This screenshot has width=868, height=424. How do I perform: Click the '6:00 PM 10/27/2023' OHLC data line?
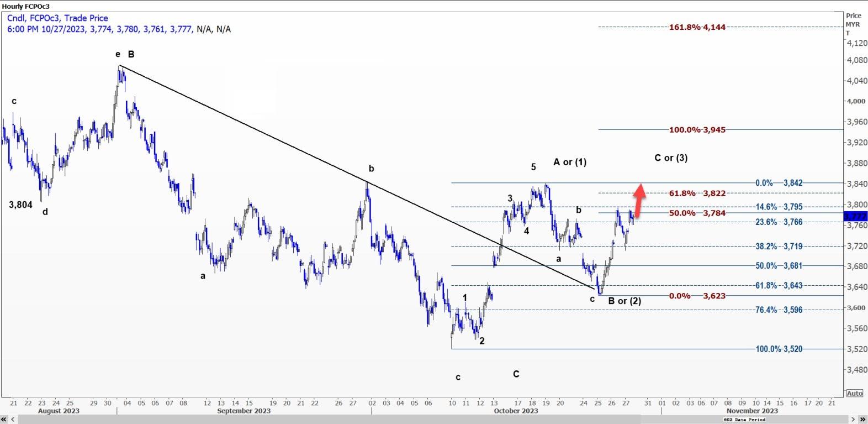[x=119, y=29]
